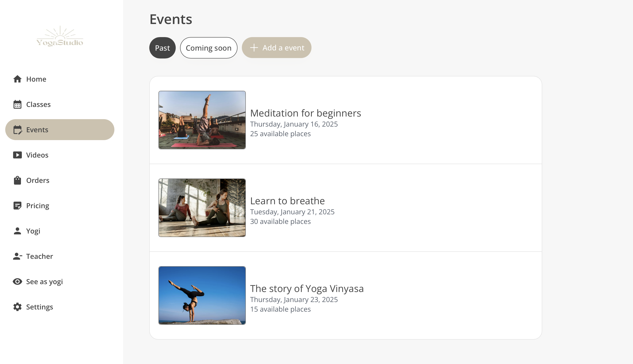
Task: Click The story of Yoga Vinyasa thumbnail
Action: coord(202,295)
